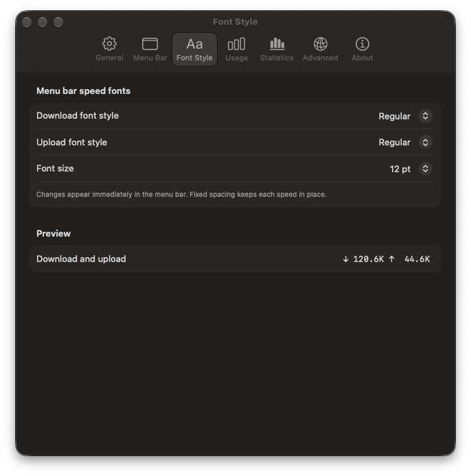The width and height of the screenshot is (471, 476).
Task: Minimize the Font Style window
Action: (x=43, y=22)
